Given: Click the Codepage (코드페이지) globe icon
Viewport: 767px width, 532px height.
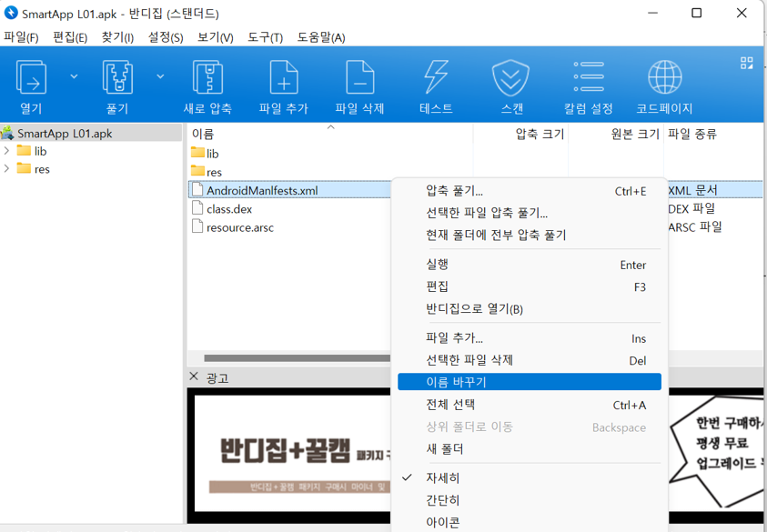Looking at the screenshot, I should 665,77.
